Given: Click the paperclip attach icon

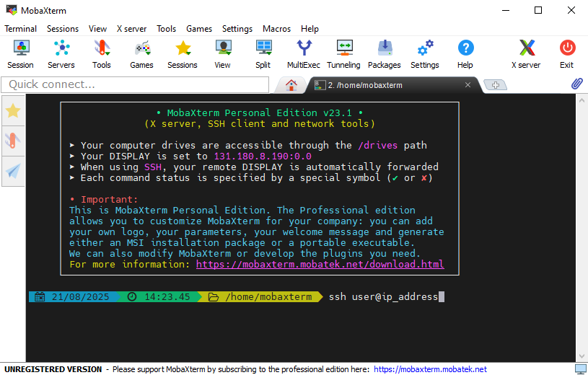Looking at the screenshot, I should (x=576, y=84).
